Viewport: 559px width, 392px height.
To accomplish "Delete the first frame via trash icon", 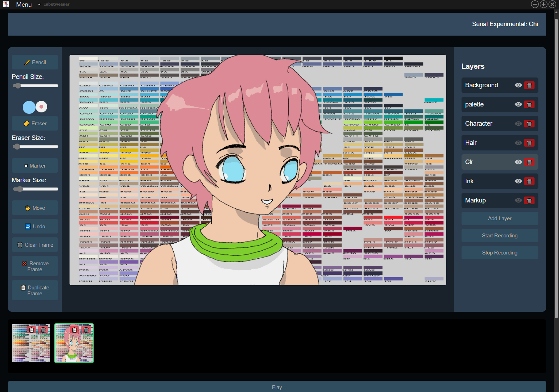I will (x=43, y=330).
